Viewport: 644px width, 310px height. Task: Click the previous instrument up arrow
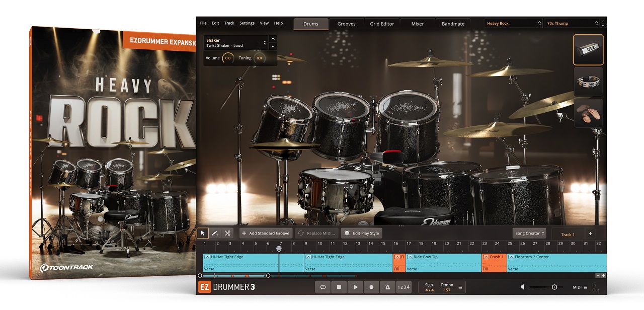[273, 39]
